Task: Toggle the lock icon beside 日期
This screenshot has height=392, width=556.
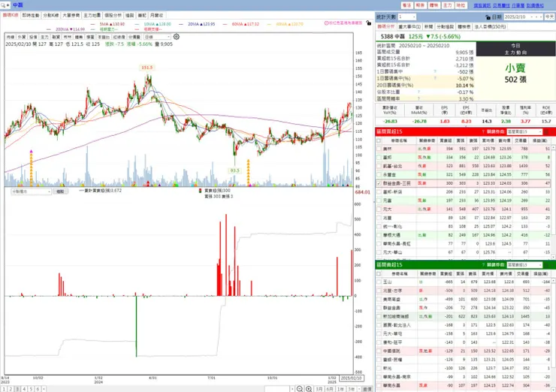Action: click(x=488, y=17)
